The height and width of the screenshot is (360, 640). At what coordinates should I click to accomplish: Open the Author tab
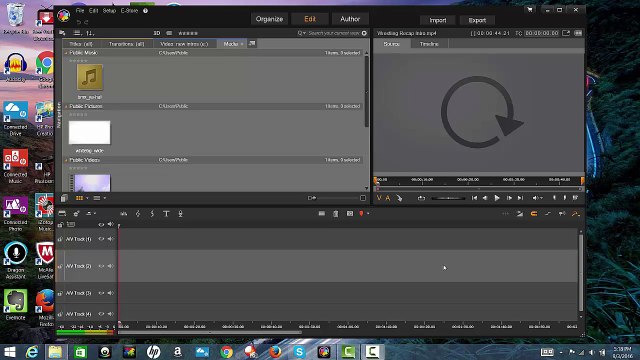coord(350,19)
